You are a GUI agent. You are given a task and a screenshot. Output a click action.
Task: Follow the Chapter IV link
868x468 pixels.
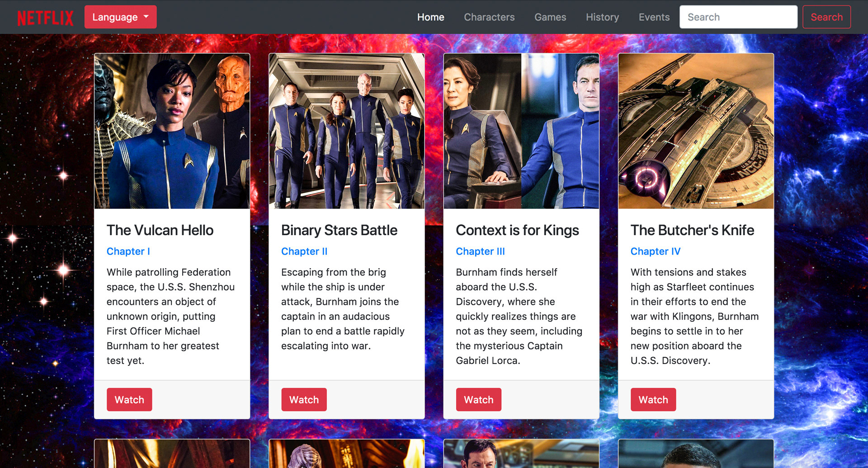click(656, 251)
